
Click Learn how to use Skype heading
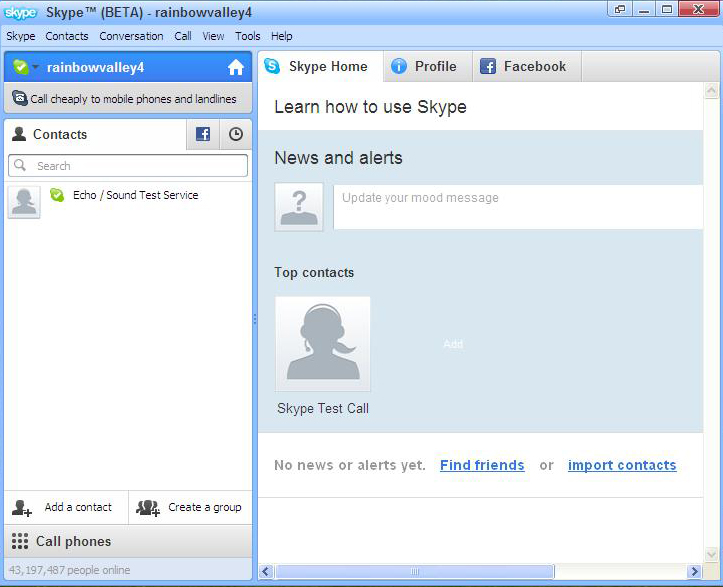370,107
